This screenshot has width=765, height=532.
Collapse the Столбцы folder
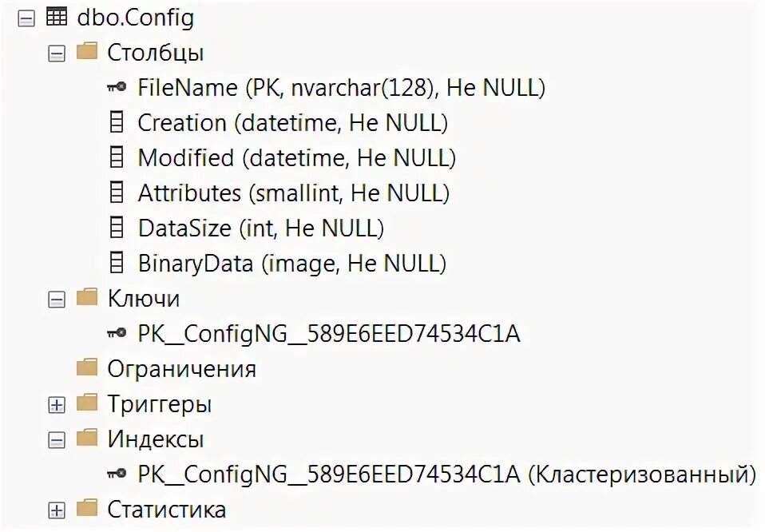click(56, 54)
